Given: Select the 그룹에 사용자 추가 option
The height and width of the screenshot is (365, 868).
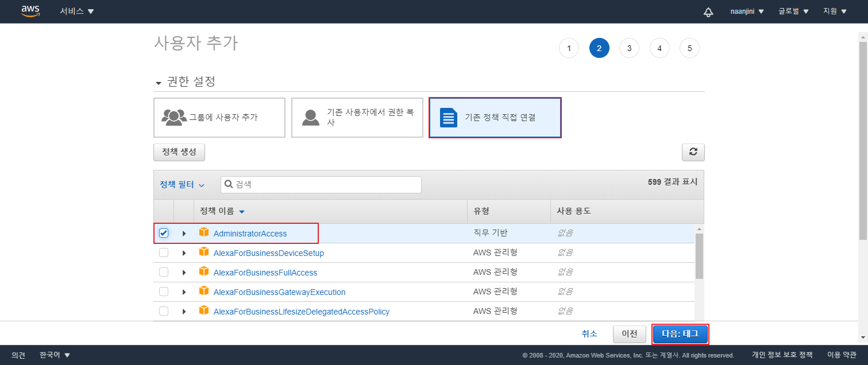Looking at the screenshot, I should point(219,118).
